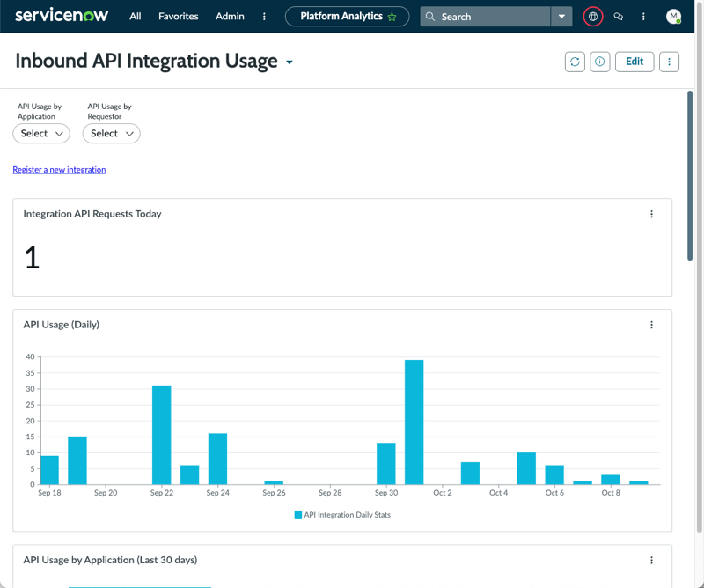The height and width of the screenshot is (588, 704).
Task: Follow the Register a new integration link
Action: (59, 169)
